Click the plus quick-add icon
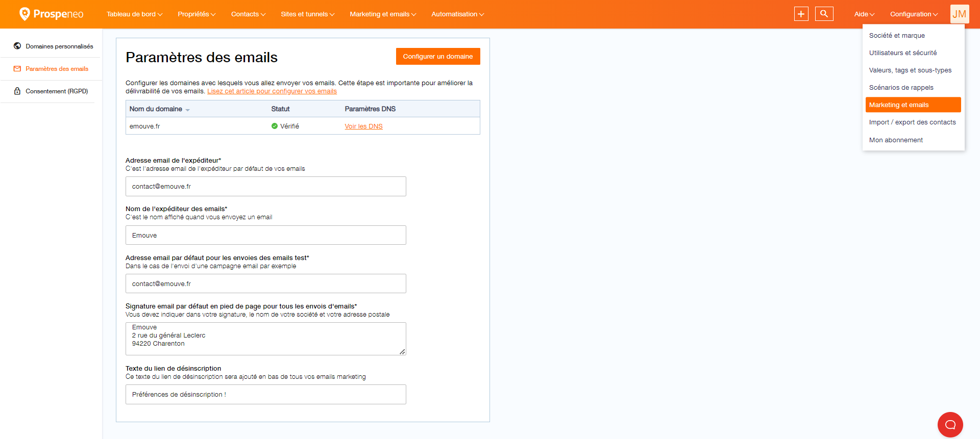 [801, 14]
